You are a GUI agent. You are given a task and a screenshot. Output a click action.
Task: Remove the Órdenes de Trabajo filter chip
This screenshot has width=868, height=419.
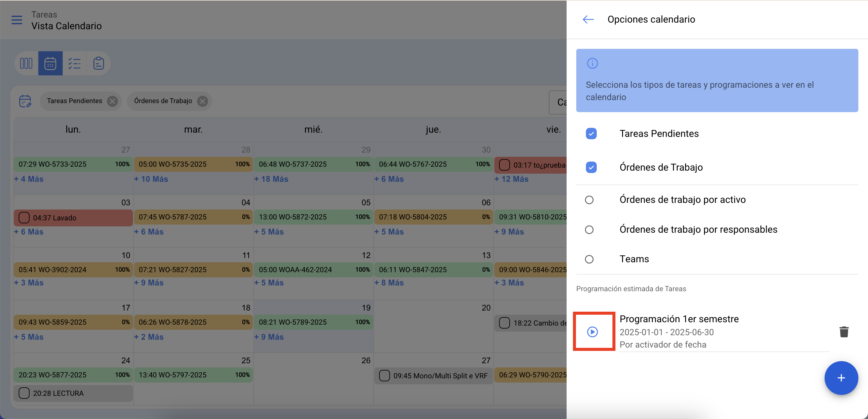(x=203, y=101)
